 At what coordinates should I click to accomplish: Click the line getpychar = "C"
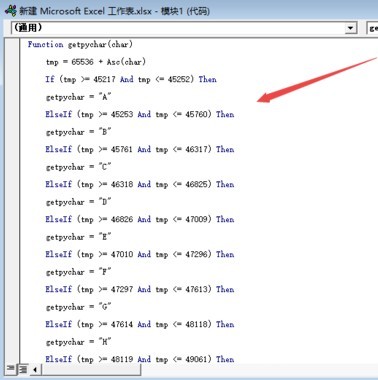tap(78, 167)
